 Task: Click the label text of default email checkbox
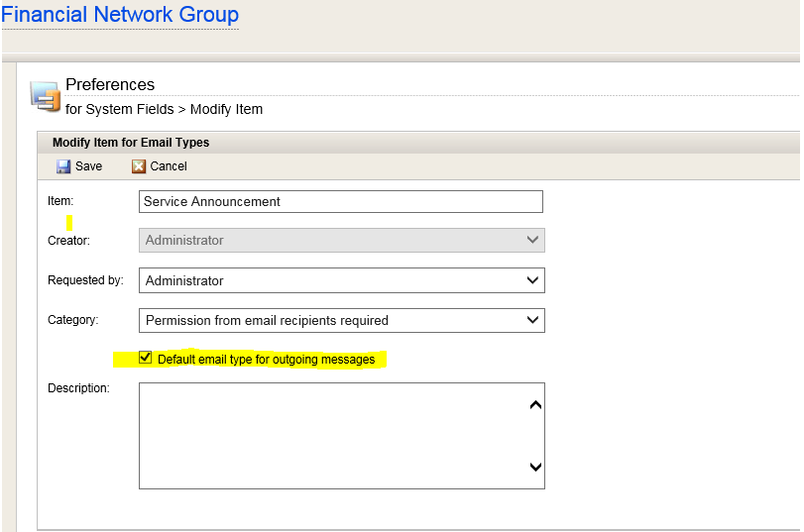266,360
